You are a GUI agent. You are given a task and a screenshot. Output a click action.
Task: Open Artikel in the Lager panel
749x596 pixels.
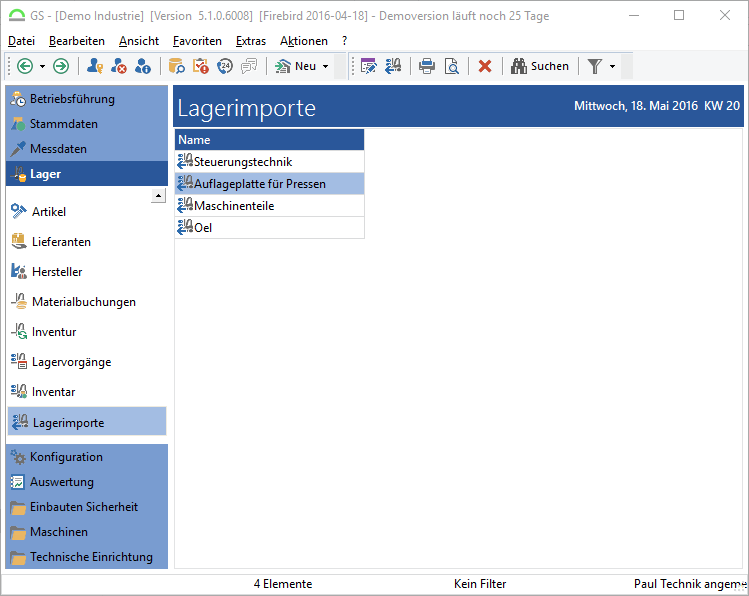pyautogui.click(x=39, y=212)
